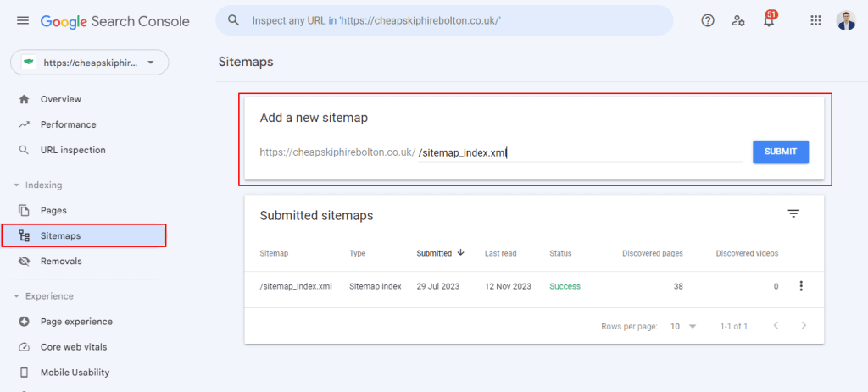The width and height of the screenshot is (868, 392).
Task: Click the Sitemaps page title
Action: (246, 62)
